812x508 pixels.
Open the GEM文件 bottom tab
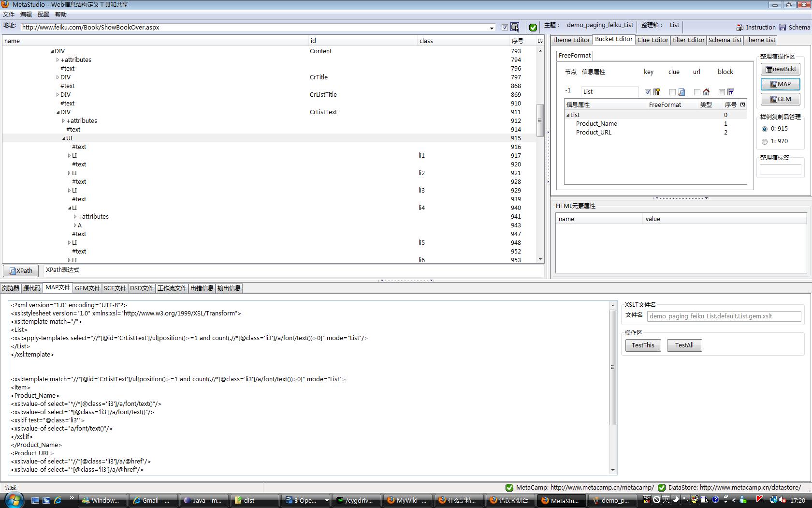[87, 288]
